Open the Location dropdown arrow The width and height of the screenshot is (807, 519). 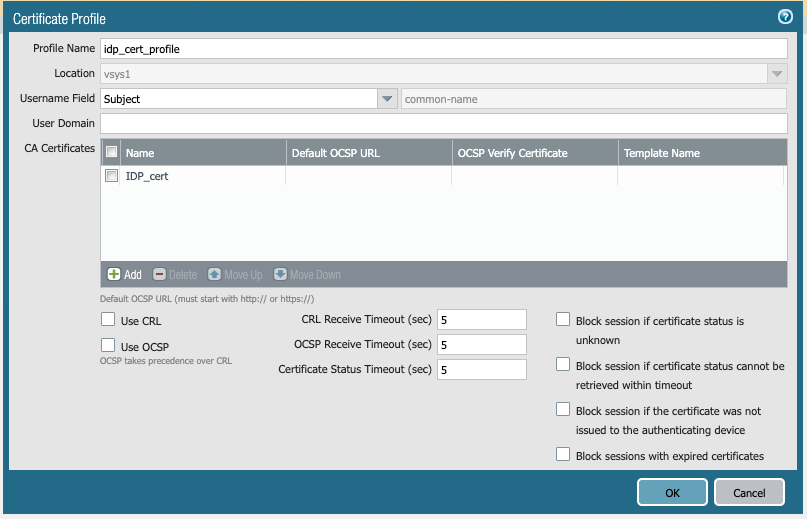[777, 74]
